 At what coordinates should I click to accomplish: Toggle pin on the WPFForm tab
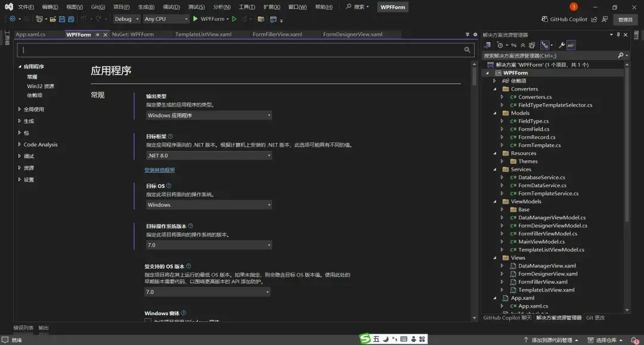[97, 35]
